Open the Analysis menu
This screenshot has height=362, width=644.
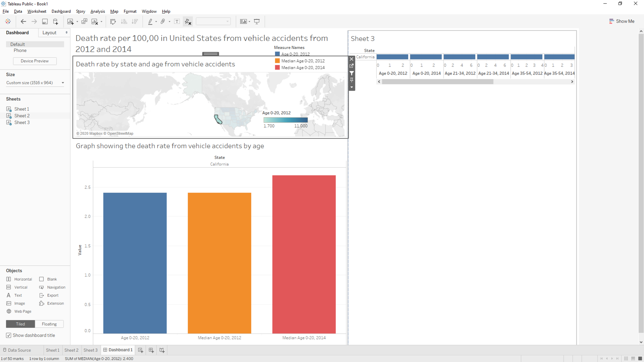coord(97,11)
